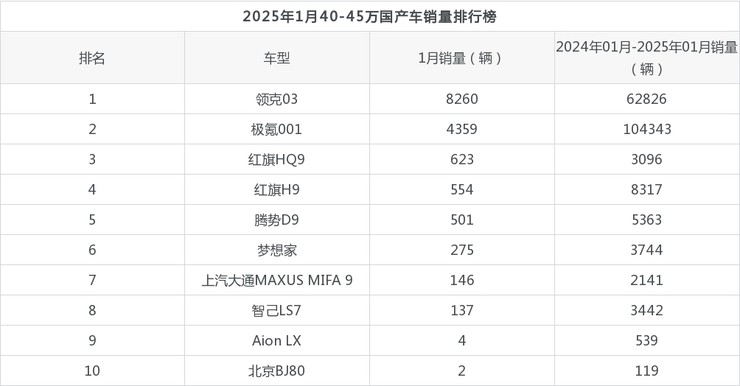
Task: Click the table title 2025年1月40-45万国产车销量排行榜
Action: (x=370, y=17)
